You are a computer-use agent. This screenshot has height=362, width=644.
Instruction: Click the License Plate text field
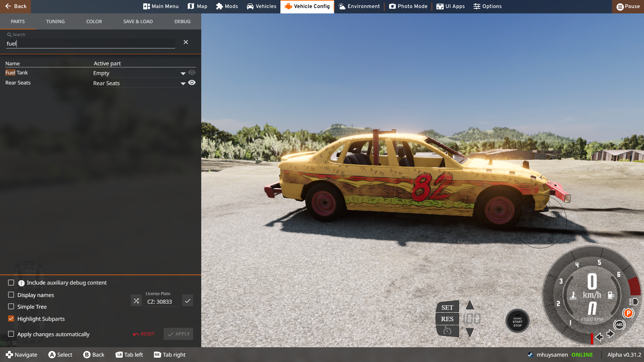point(162,302)
